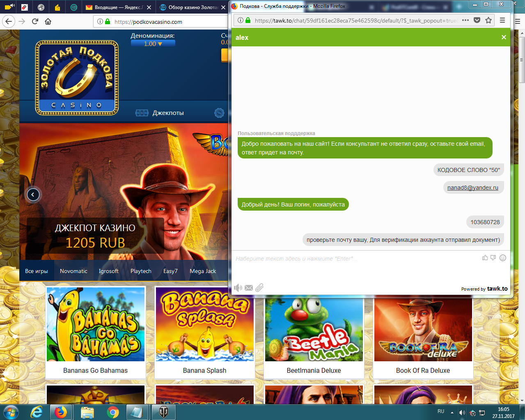Reload the podkovacasino.com page

pos(35,21)
